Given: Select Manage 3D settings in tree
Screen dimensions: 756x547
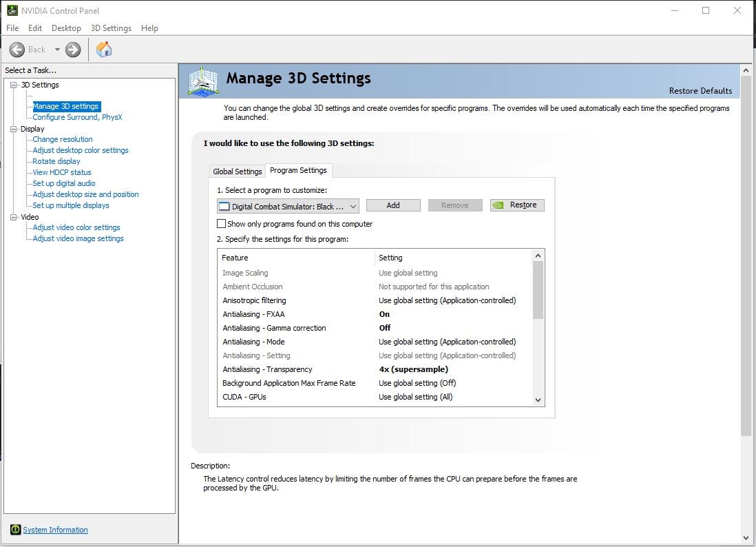Looking at the screenshot, I should (65, 106).
